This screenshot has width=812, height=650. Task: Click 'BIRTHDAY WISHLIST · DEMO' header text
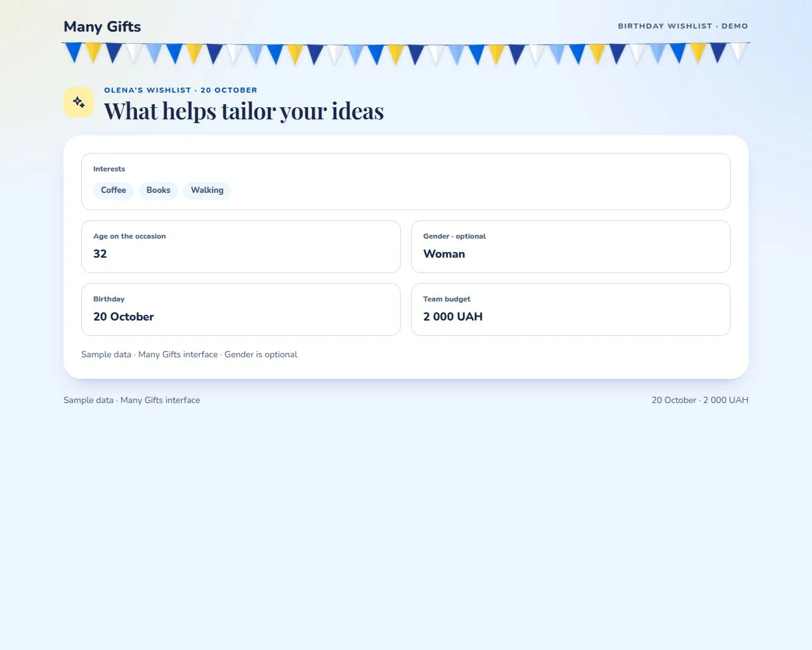pos(683,26)
